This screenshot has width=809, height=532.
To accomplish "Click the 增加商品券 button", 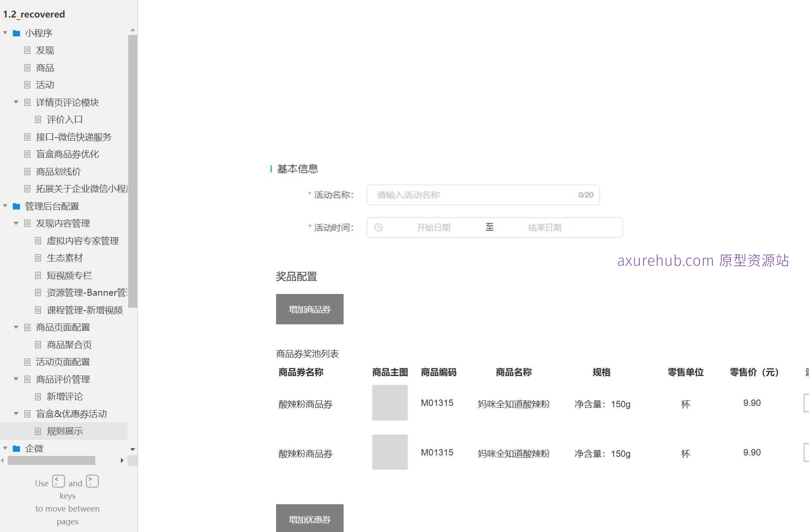I will click(309, 309).
